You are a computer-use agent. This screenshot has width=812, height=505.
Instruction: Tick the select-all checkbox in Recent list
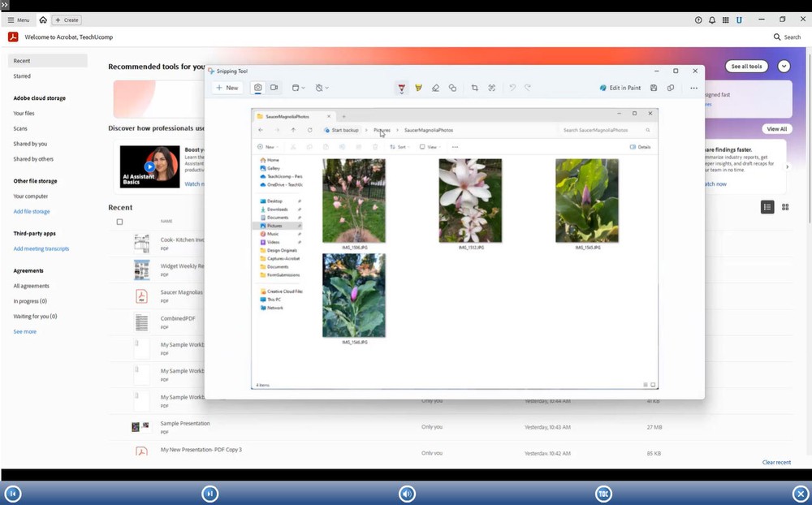tap(119, 222)
